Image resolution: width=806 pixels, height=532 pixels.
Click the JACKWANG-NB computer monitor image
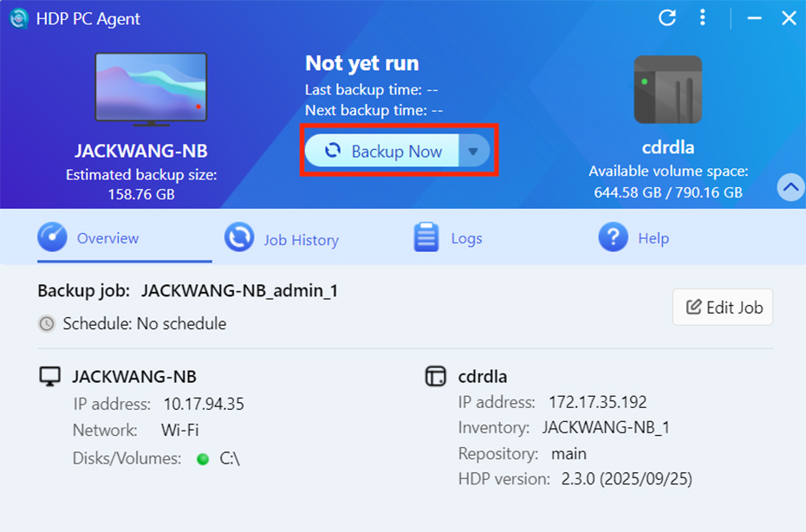point(151,88)
